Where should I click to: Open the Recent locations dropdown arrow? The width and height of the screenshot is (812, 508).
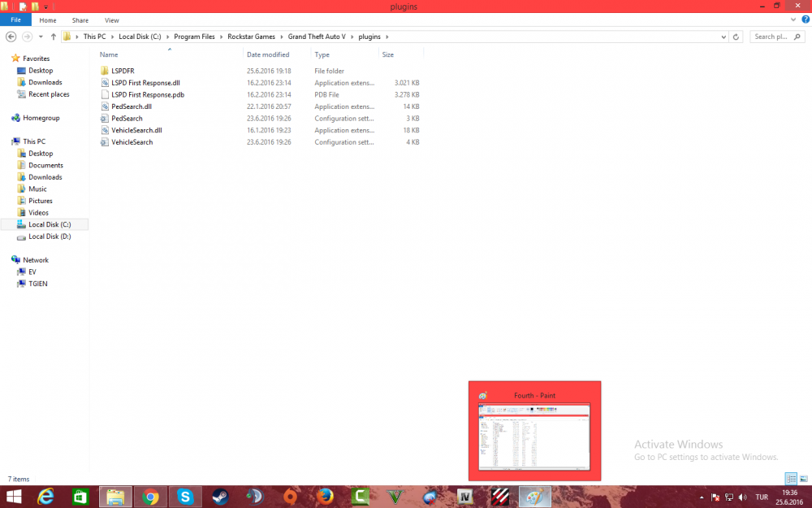[x=41, y=37]
